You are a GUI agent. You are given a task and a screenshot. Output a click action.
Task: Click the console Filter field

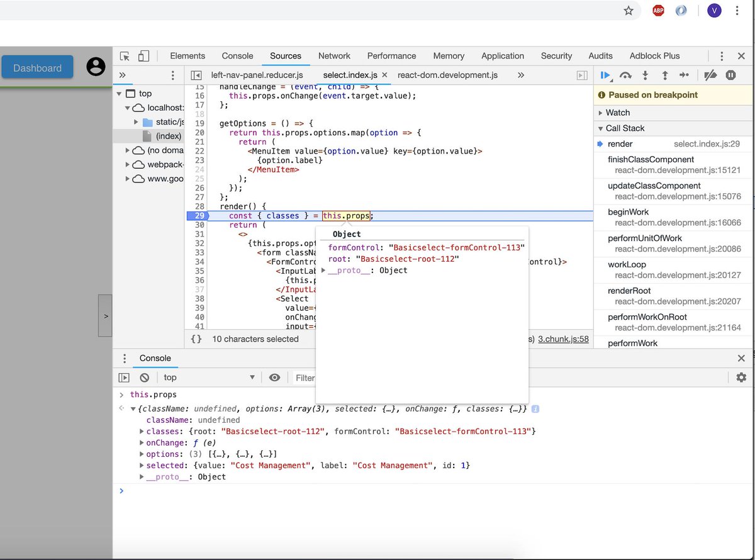click(305, 378)
